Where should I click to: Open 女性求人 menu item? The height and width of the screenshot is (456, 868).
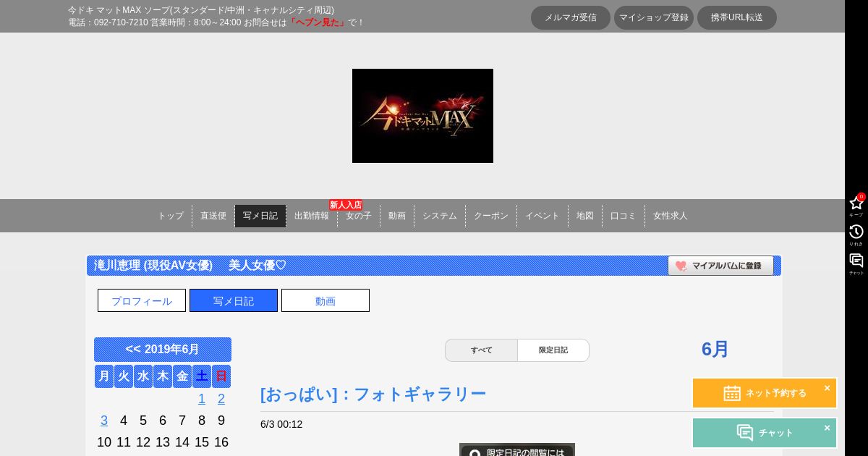pos(671,216)
